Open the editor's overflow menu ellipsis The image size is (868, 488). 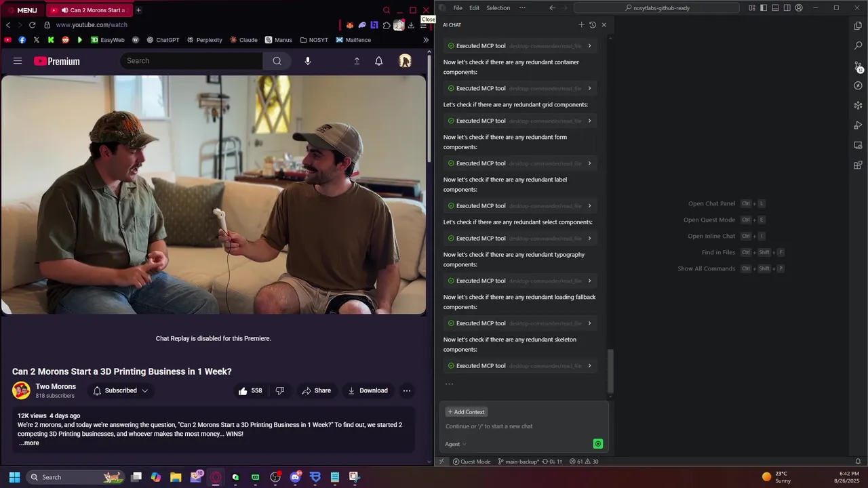[x=522, y=8]
